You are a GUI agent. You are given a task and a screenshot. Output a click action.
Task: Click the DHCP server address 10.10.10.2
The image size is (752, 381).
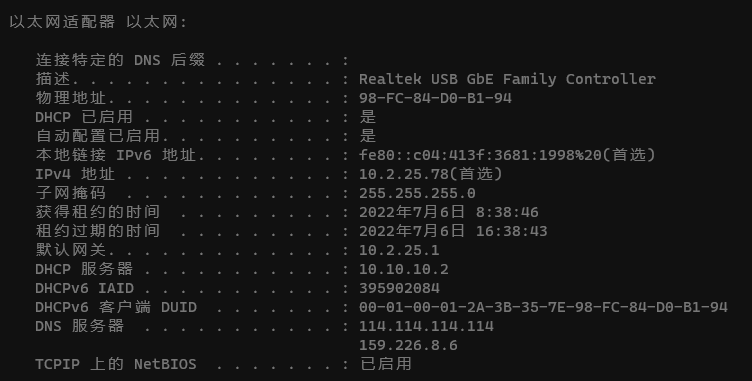click(404, 269)
